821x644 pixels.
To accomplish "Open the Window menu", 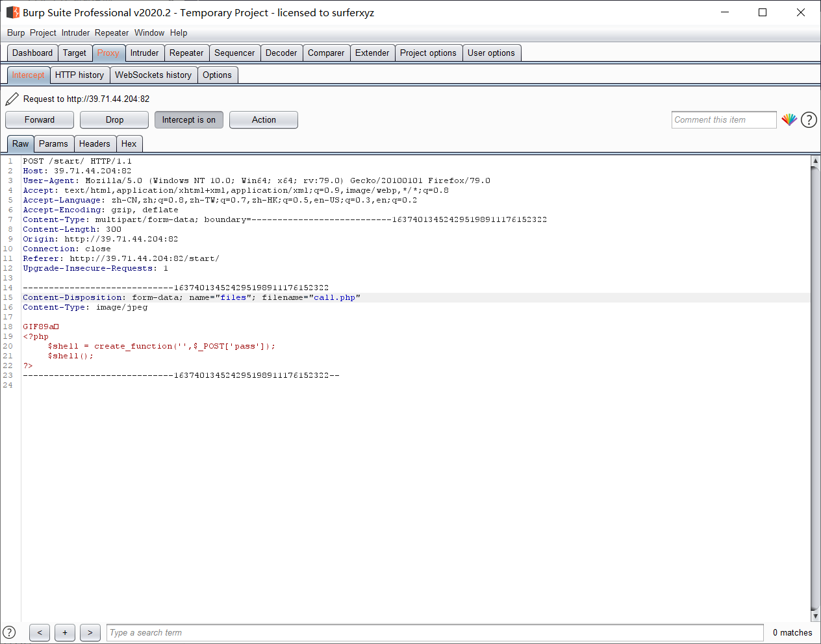I will click(149, 32).
